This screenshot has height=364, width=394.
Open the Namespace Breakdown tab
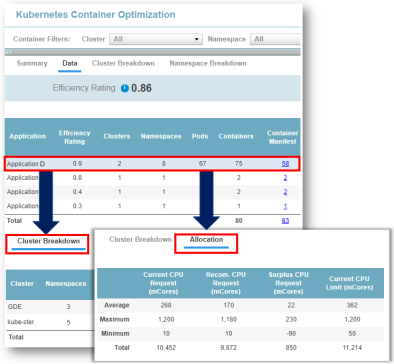208,63
